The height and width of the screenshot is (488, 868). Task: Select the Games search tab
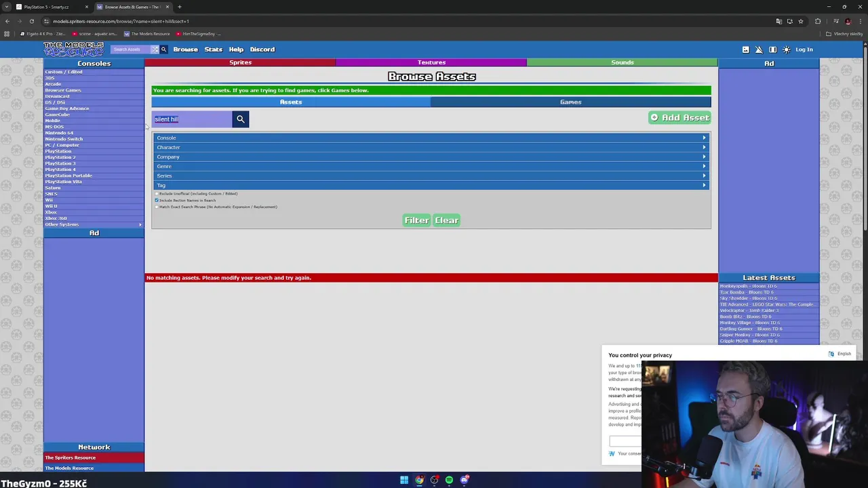click(570, 102)
